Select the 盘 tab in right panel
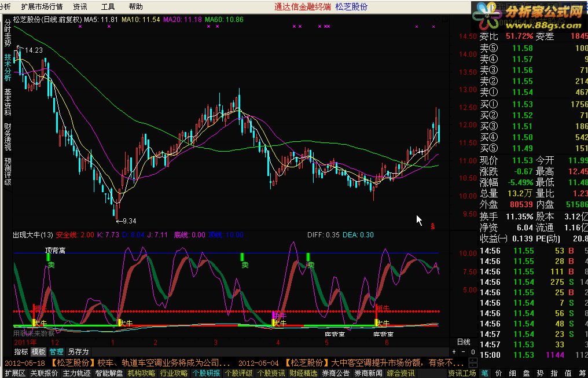This screenshot has width=588, height=378. click(x=527, y=373)
